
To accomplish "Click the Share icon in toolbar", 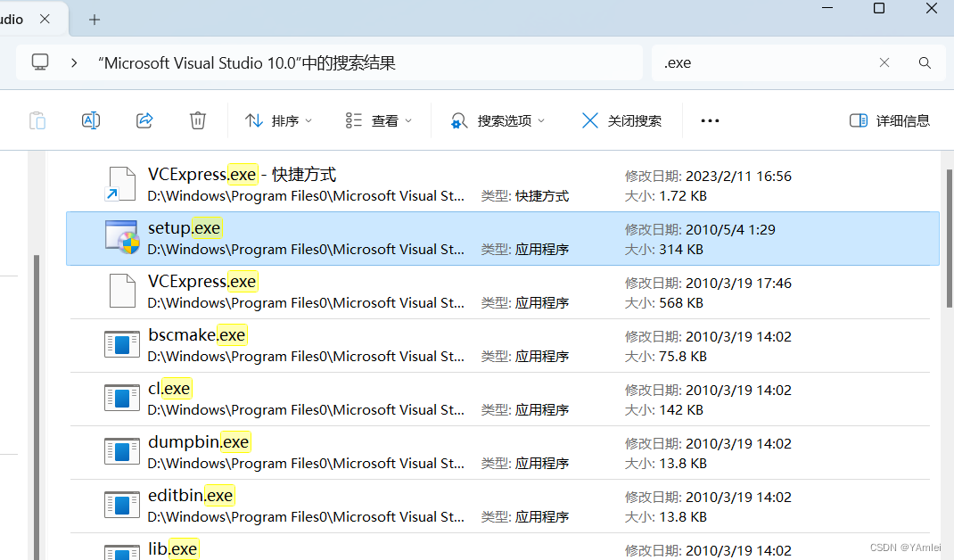I will pyautogui.click(x=144, y=120).
